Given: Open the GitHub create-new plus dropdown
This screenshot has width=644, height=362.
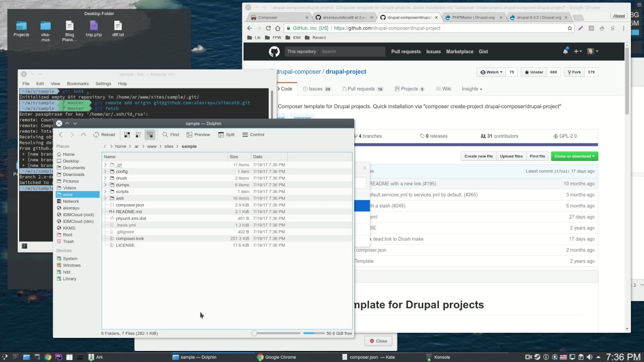Looking at the screenshot, I should click(x=578, y=51).
